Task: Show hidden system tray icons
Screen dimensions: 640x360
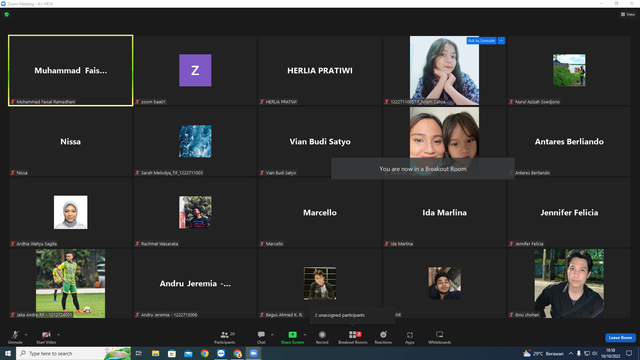Action: [x=571, y=353]
